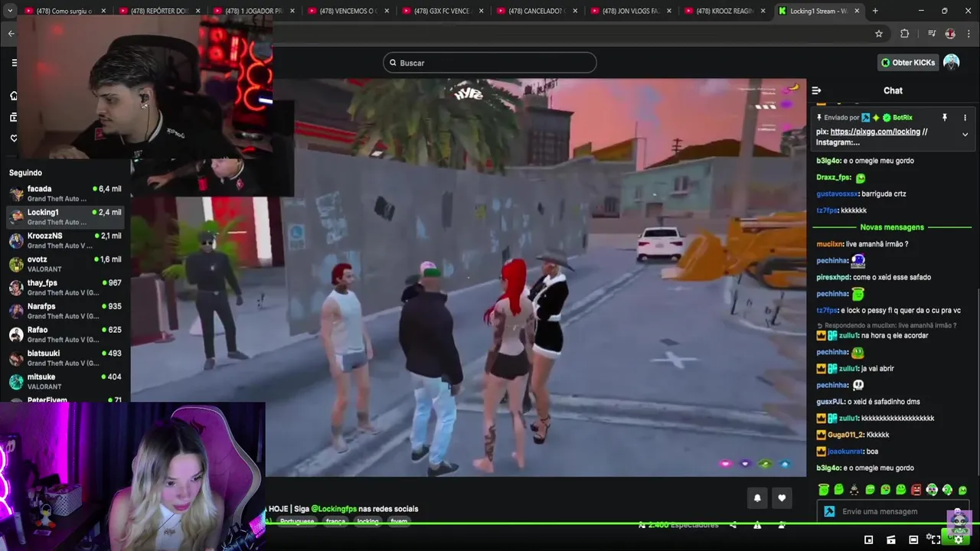This screenshot has width=980, height=551.
Task: Focus the Buscar search field
Action: tap(490, 63)
